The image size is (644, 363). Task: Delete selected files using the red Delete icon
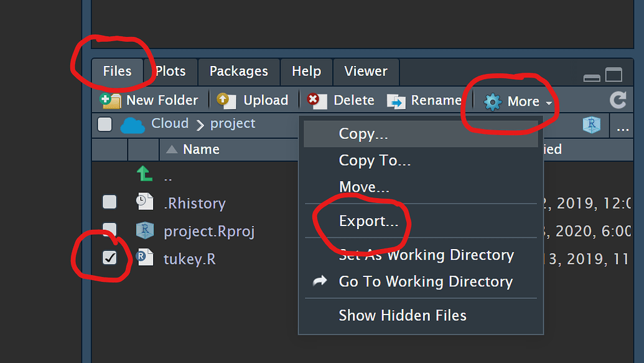pyautogui.click(x=317, y=100)
